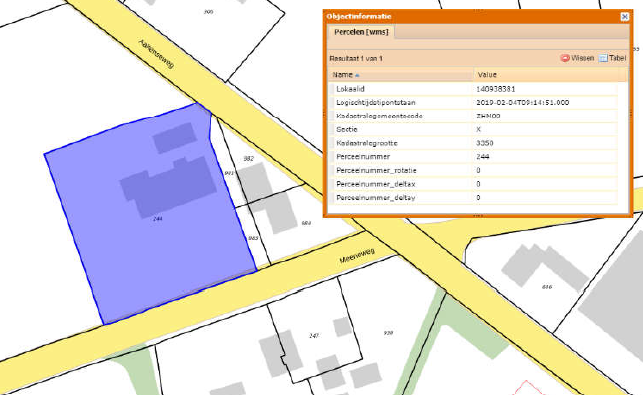This screenshot has width=643, height=395.
Task: Close the Objectinformatie panel
Action: [624, 16]
